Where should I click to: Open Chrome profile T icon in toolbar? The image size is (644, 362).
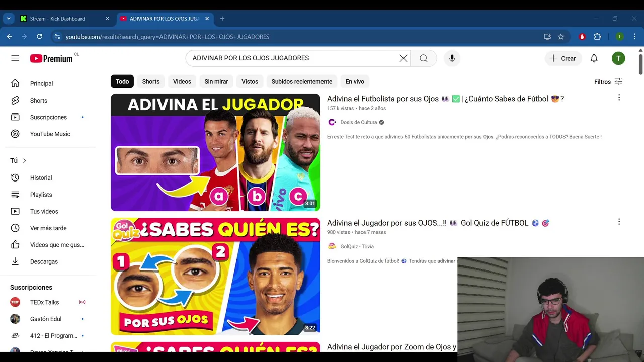[x=620, y=37]
